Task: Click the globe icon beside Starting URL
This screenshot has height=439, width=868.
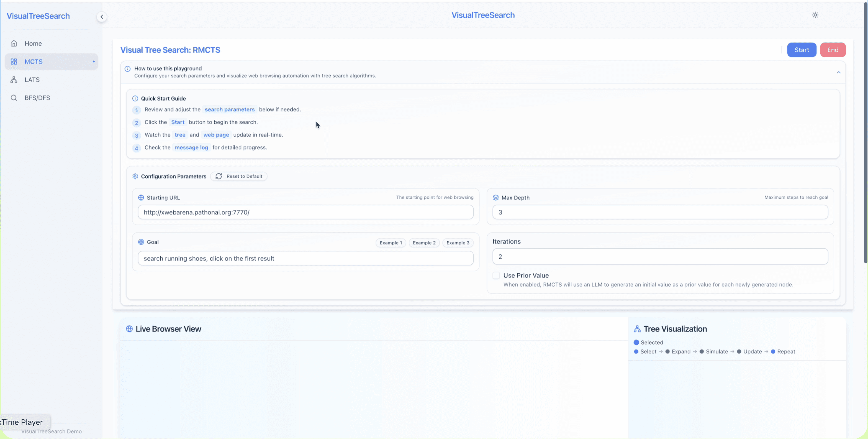Action: pyautogui.click(x=141, y=198)
